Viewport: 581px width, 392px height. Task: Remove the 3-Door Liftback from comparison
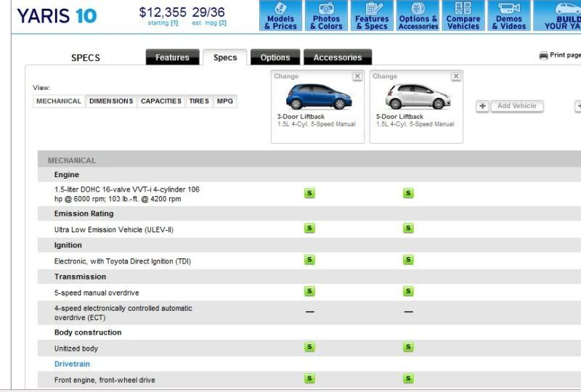(x=357, y=76)
